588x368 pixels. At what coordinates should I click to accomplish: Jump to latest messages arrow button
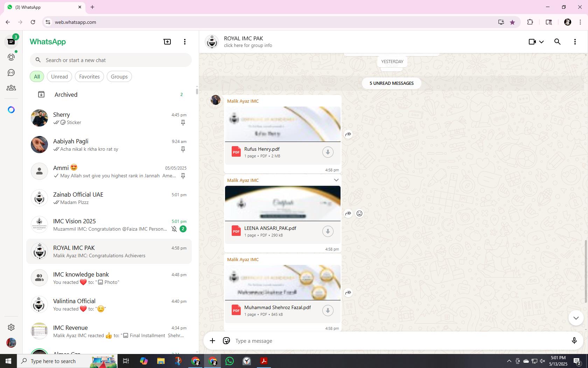point(576,318)
